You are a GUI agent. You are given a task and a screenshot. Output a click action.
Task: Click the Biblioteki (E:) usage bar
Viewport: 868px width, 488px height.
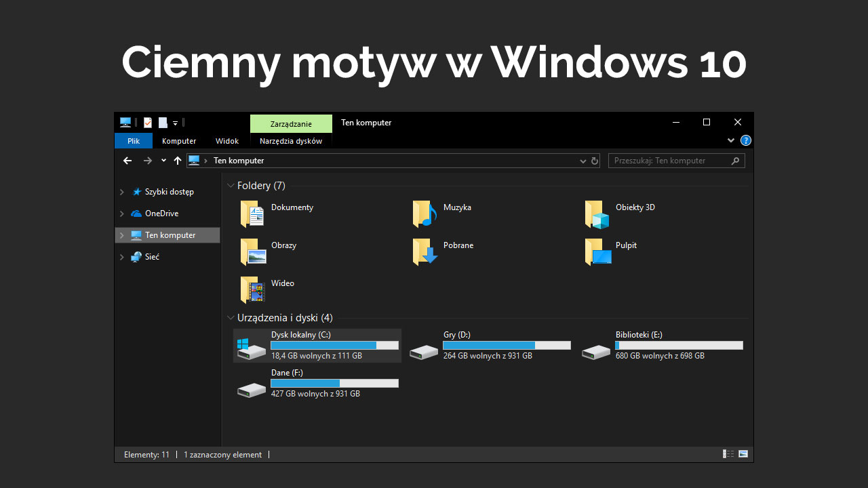point(679,345)
